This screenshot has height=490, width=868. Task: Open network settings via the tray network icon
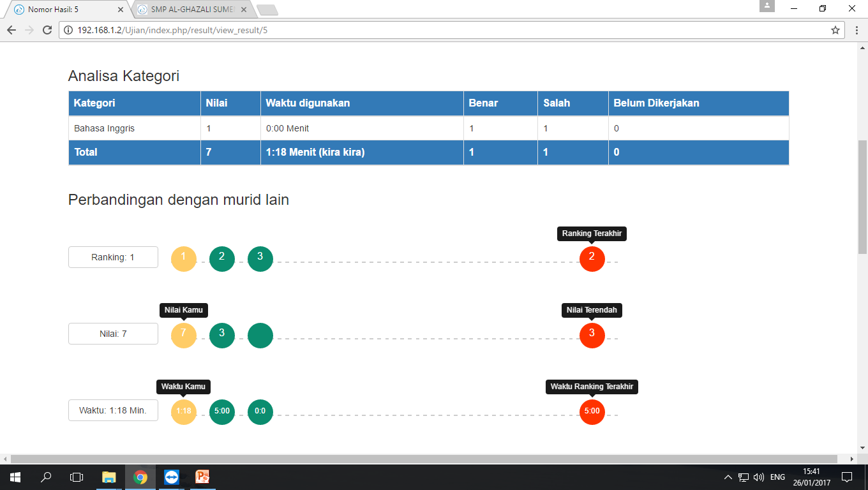pos(743,477)
